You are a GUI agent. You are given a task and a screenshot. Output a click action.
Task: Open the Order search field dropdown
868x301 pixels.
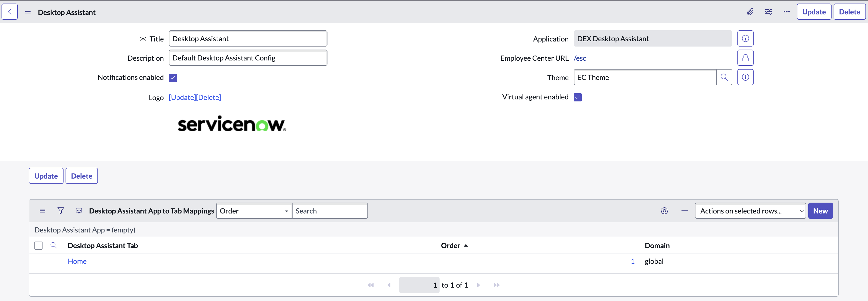pos(254,211)
